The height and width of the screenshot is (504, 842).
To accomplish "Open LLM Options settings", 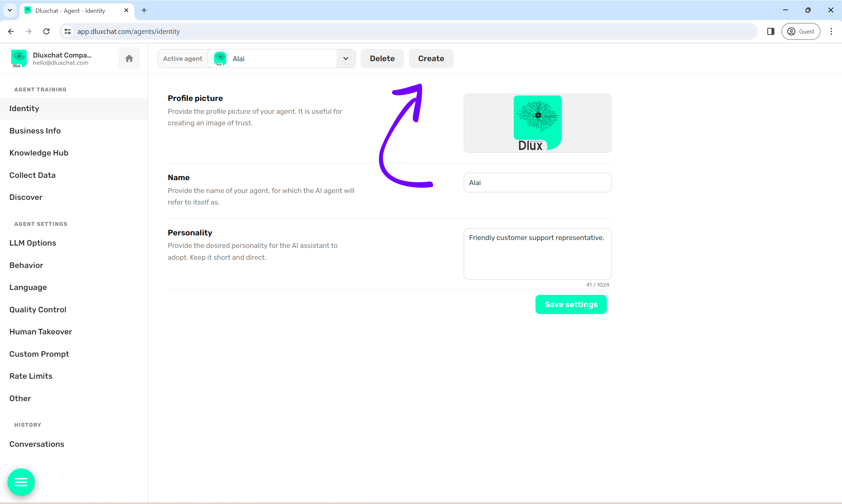I will 33,243.
